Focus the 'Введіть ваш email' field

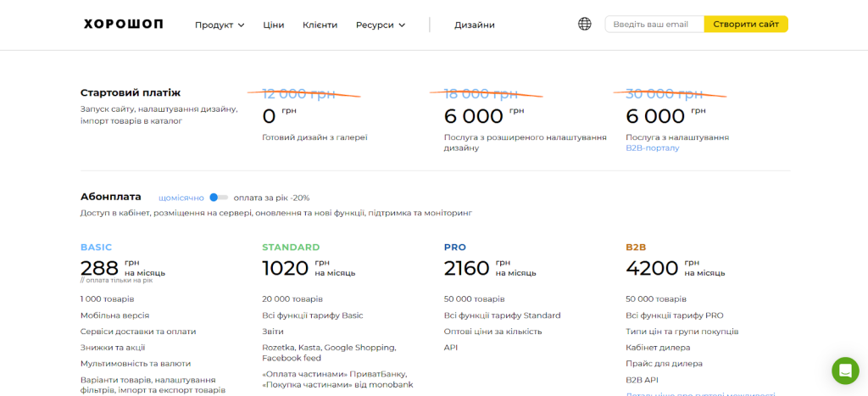[654, 25]
